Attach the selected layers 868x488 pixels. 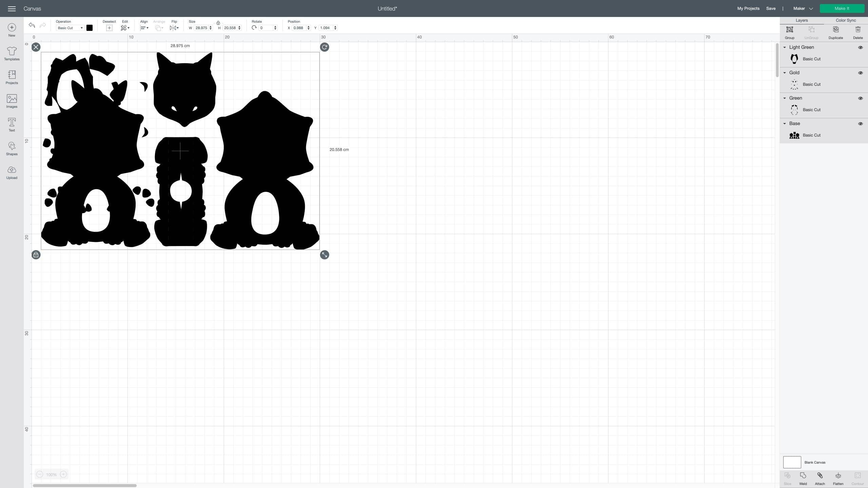820,479
